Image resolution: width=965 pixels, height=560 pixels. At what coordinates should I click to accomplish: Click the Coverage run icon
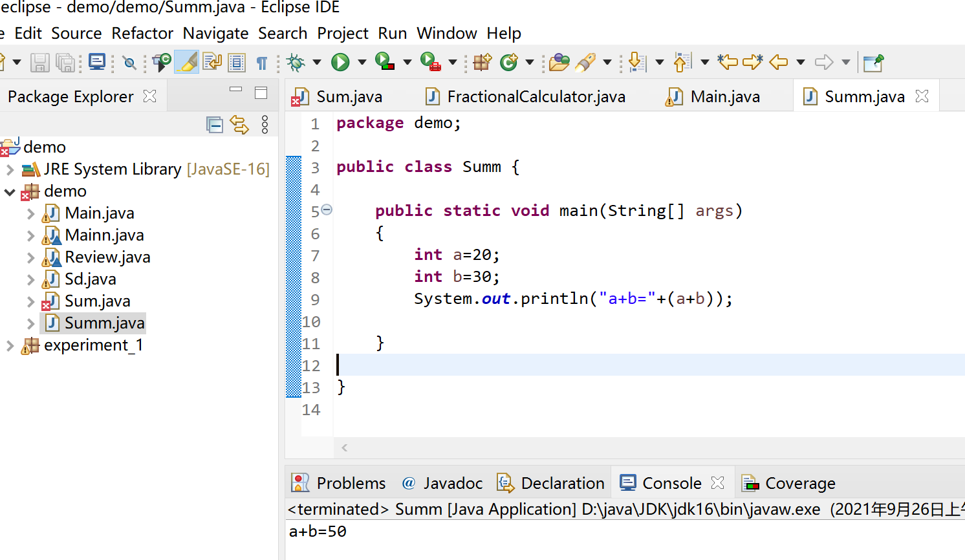[x=385, y=62]
